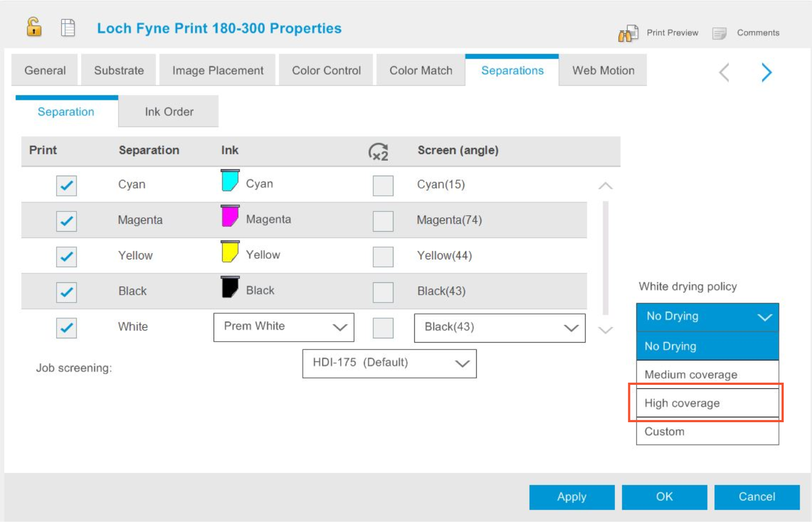Switch to the Color Match tab
The image size is (812, 522).
click(421, 70)
